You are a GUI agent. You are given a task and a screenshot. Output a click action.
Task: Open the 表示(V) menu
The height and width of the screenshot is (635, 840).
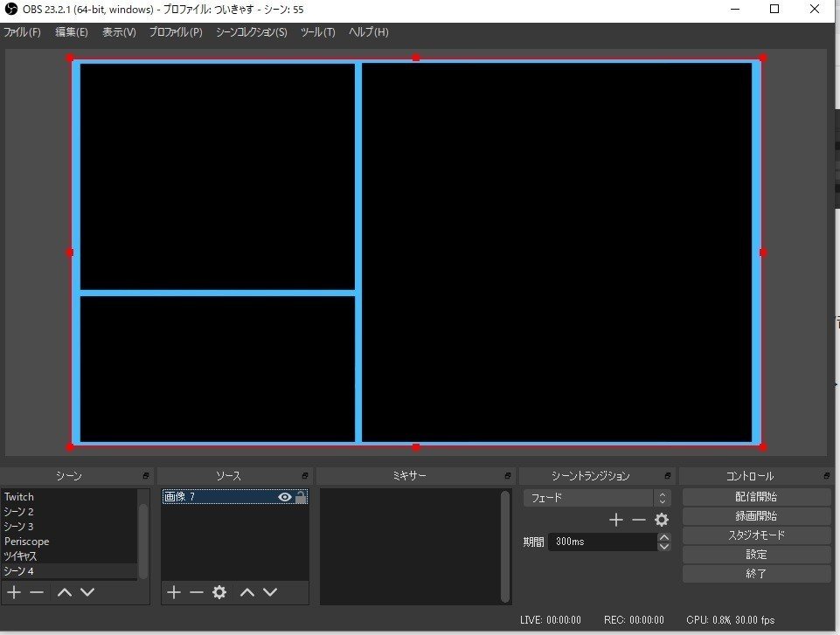coord(119,32)
